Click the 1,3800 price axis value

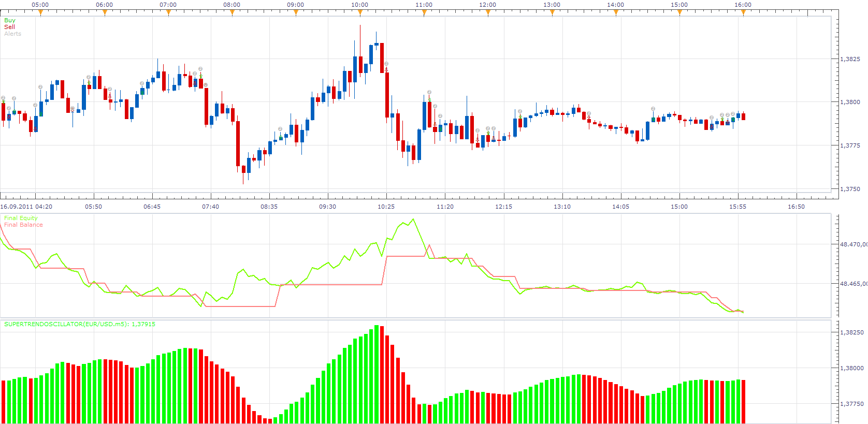point(850,102)
